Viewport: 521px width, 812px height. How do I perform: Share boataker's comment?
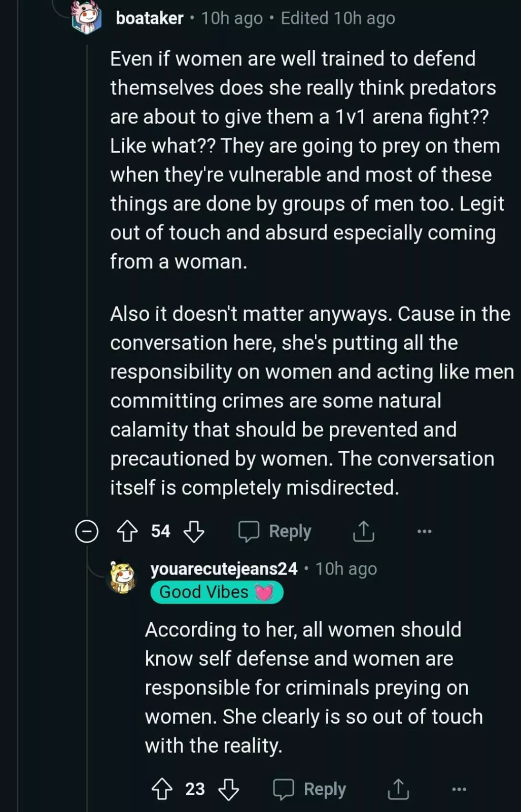point(363,531)
